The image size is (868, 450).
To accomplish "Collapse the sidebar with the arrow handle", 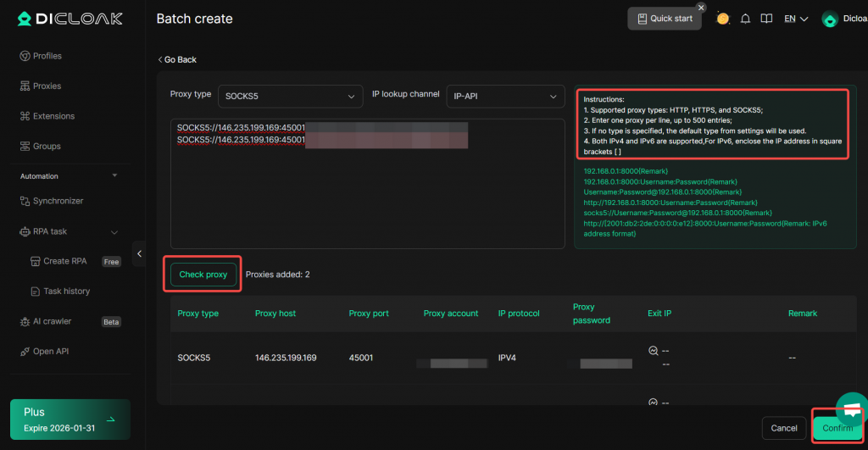I will (x=139, y=253).
